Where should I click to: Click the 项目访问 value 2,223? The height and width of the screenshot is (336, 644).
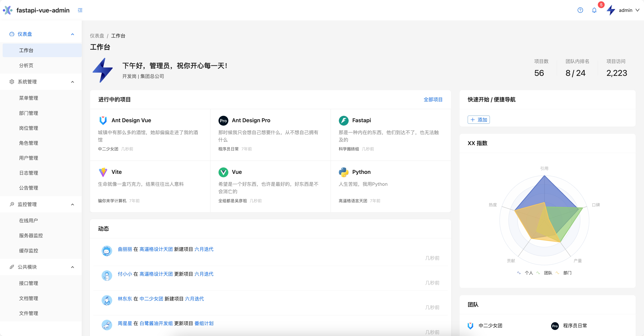(x=617, y=73)
